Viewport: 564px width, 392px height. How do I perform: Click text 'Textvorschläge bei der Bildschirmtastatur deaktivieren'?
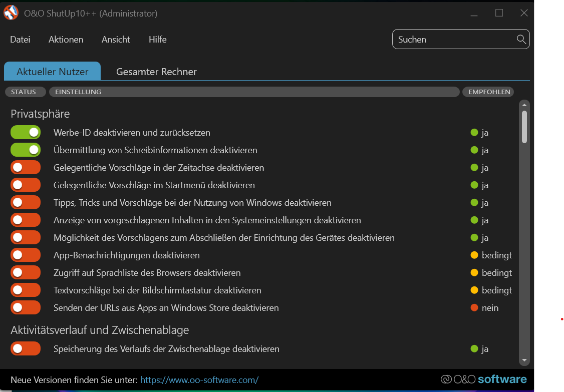[157, 290]
